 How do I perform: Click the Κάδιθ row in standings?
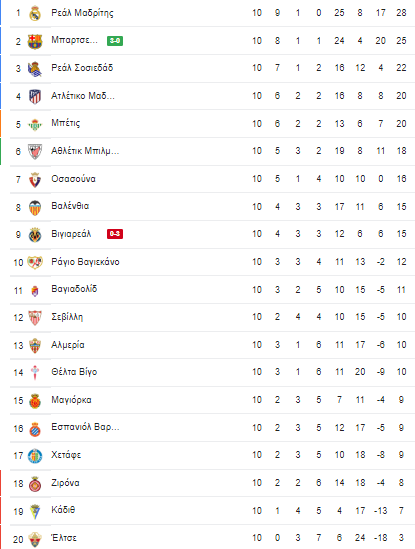pos(207,510)
